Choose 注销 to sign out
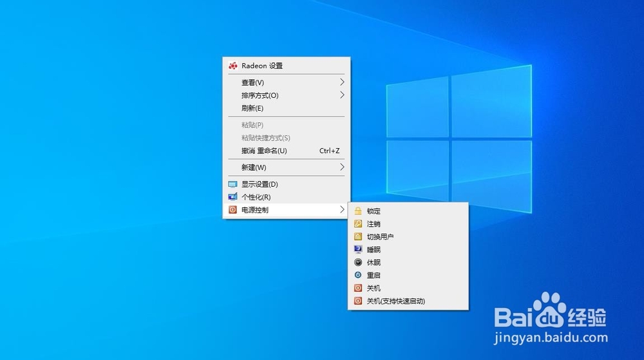644x360 pixels. (408, 223)
